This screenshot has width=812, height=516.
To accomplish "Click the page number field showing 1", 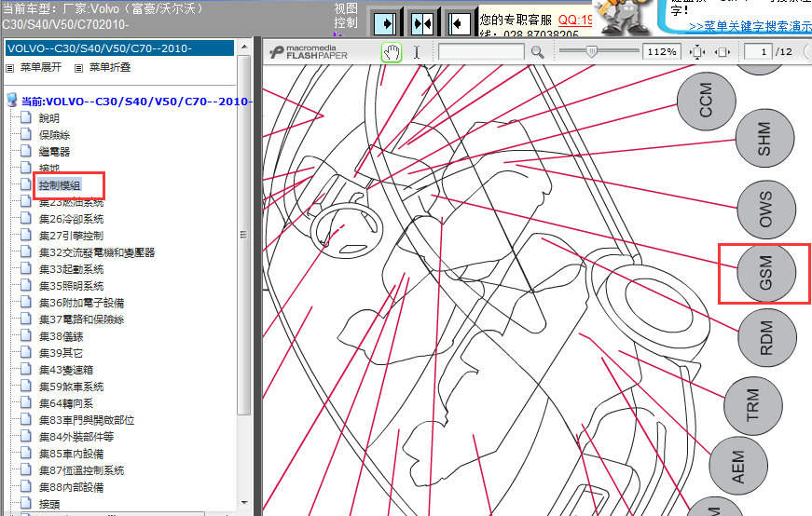I will (x=758, y=52).
